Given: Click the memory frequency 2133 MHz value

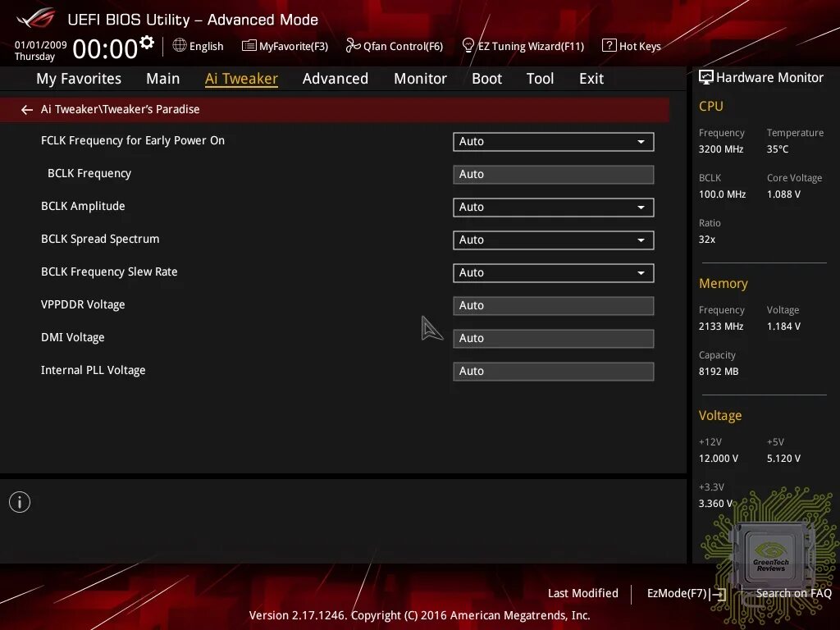Looking at the screenshot, I should click(x=721, y=326).
